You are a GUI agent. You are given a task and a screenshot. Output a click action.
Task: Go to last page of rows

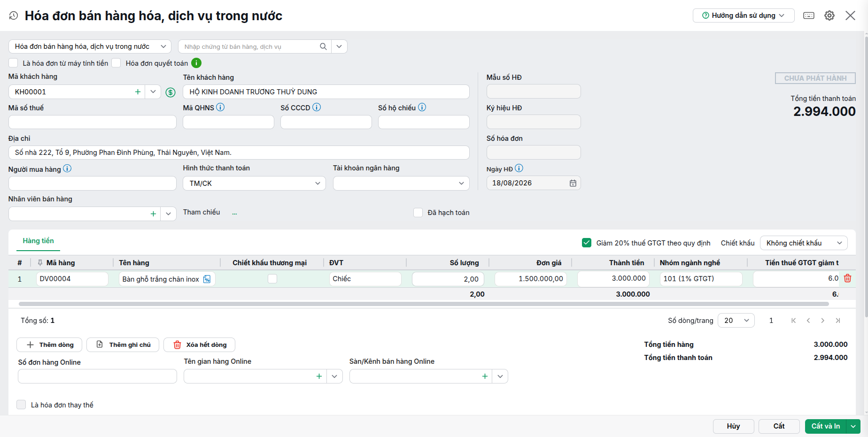pyautogui.click(x=838, y=321)
